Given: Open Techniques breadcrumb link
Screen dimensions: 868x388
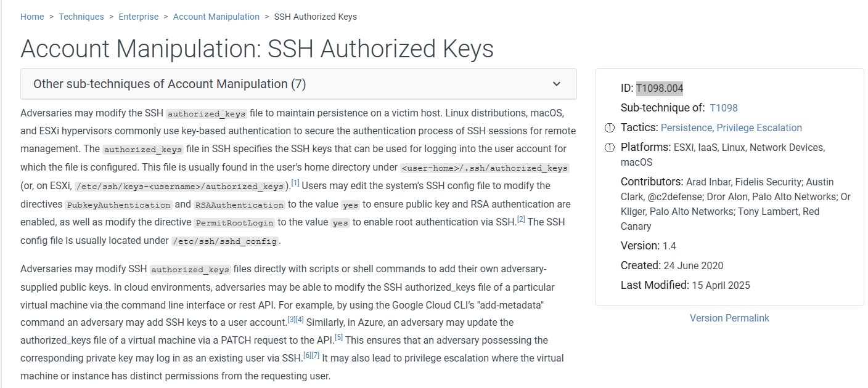Looking at the screenshot, I should [81, 17].
